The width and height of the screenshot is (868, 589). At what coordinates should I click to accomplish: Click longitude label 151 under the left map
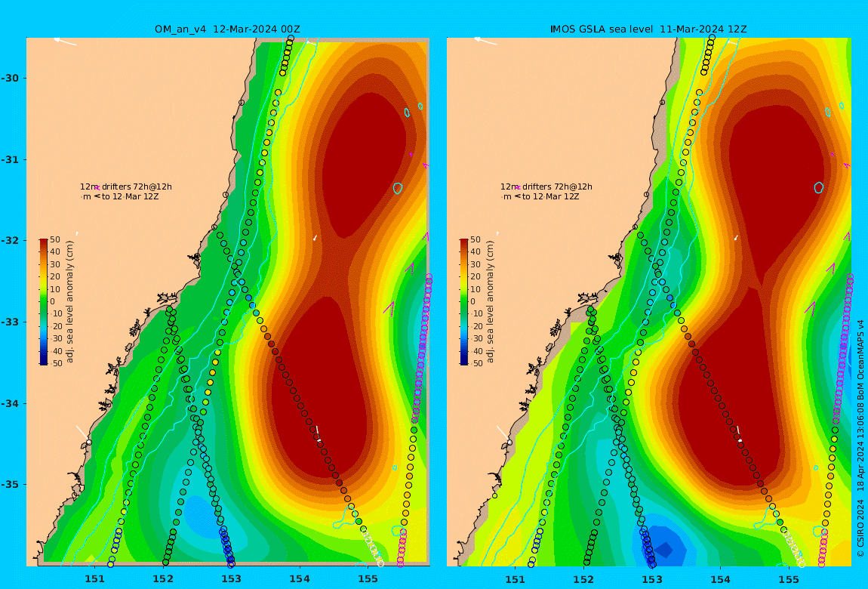[x=94, y=579]
